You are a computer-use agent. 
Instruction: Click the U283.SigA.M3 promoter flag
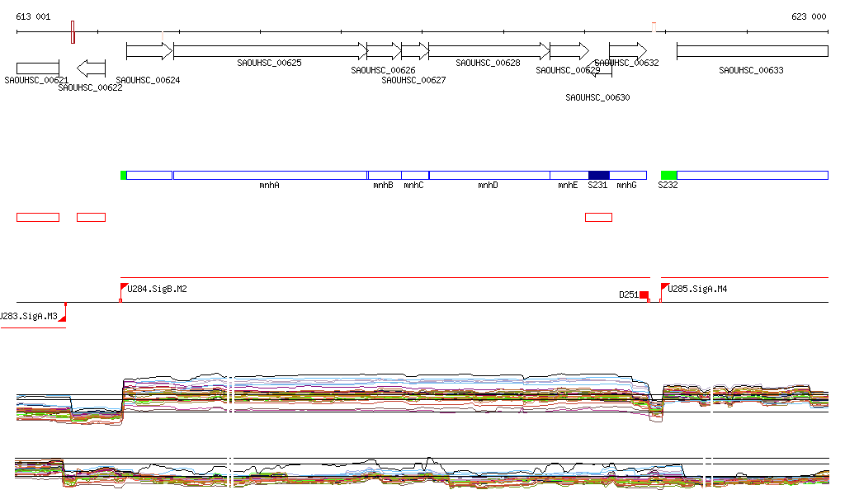(62, 318)
